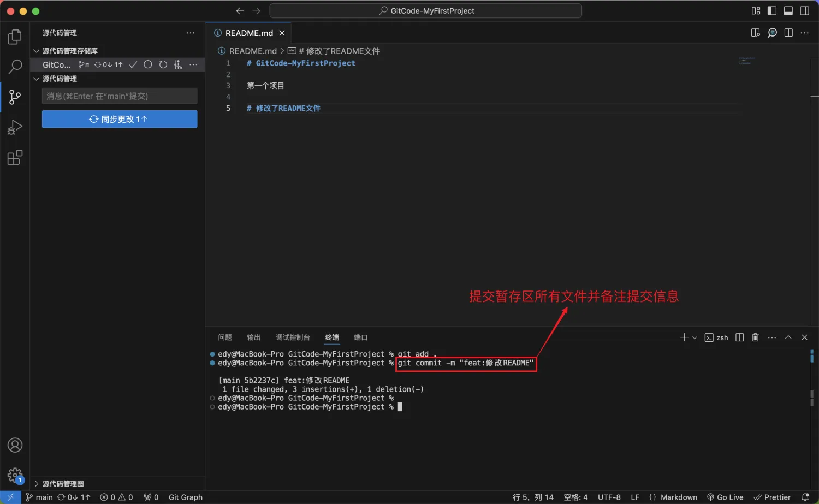Click the 同步更改 button
The height and width of the screenshot is (504, 819).
(120, 119)
